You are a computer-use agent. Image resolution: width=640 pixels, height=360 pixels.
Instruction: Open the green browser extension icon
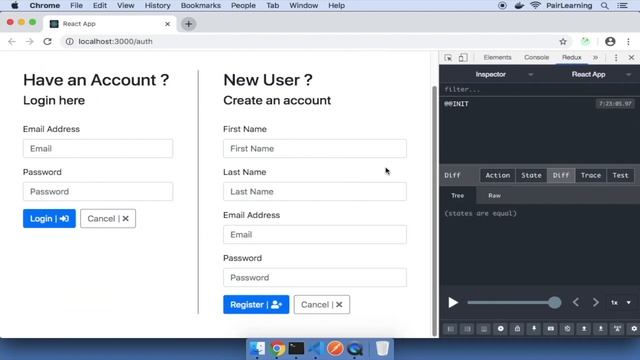pos(586,41)
